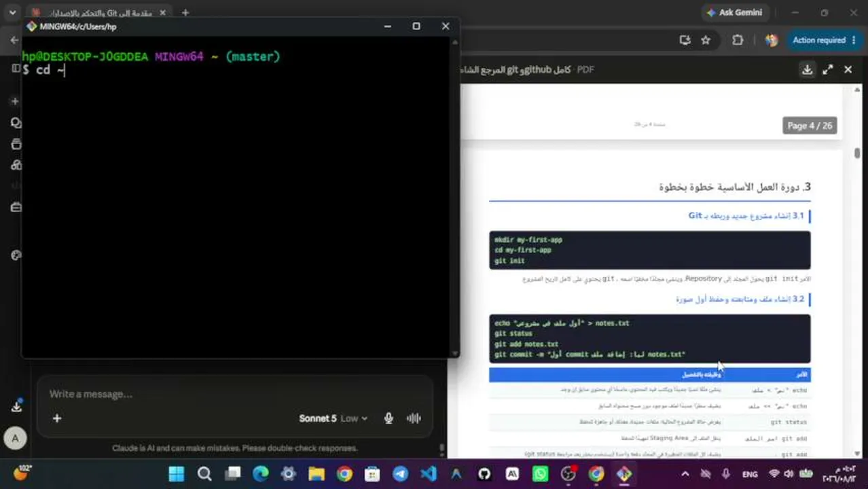This screenshot has width=868, height=489.
Task: Expand the PDF preview to fullscreen
Action: [828, 69]
